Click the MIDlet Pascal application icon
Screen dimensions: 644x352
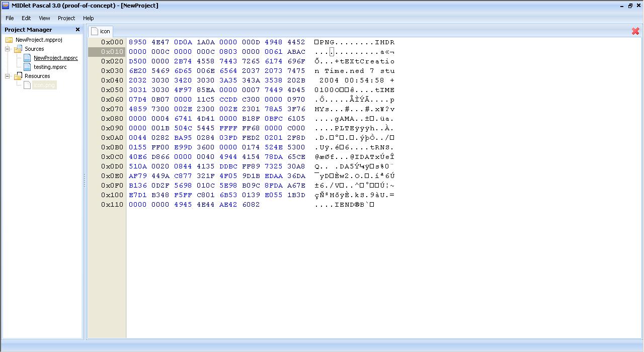pos(6,6)
